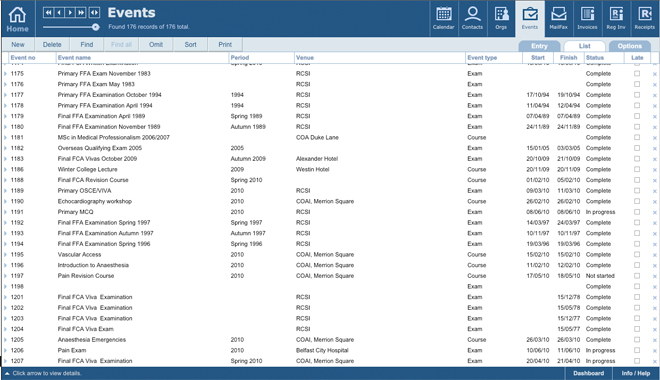The image size is (660, 380).
Task: Expand details arrow for event 1194
Action: 5,244
